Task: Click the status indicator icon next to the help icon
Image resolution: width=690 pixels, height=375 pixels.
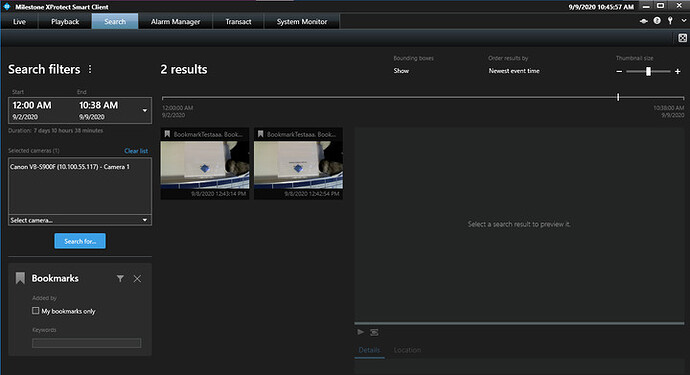Action: (x=644, y=21)
